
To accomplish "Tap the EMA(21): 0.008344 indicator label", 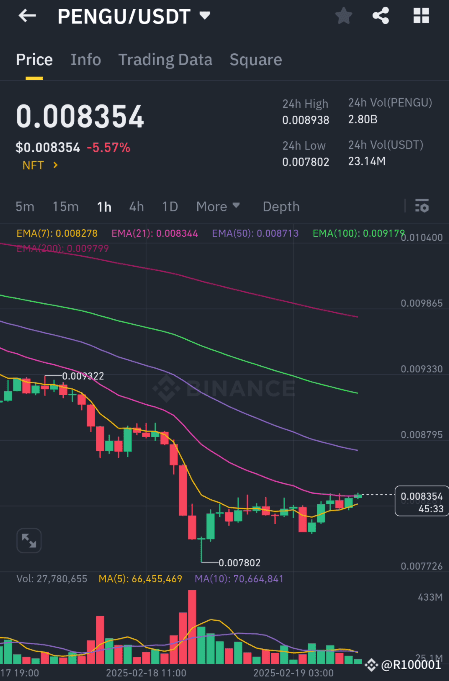I will click(154, 234).
